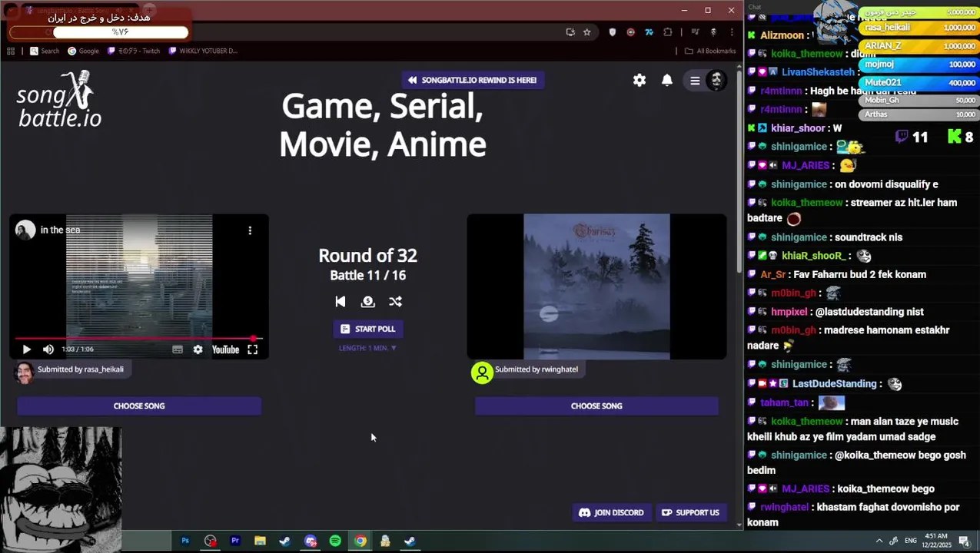980x553 pixels.
Task: Click the songbattle.io logo
Action: 60,99
